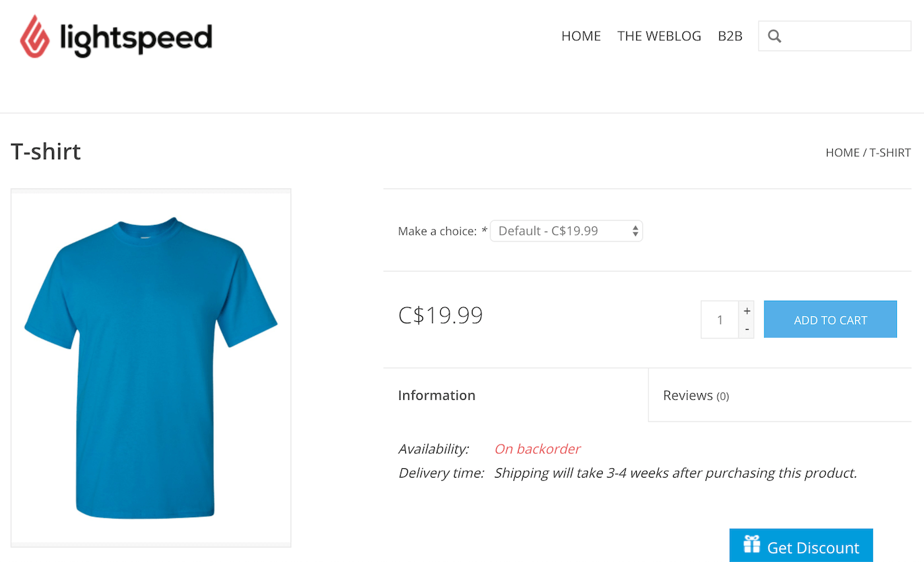Navigate to THE WEBLOG menu item

point(659,36)
